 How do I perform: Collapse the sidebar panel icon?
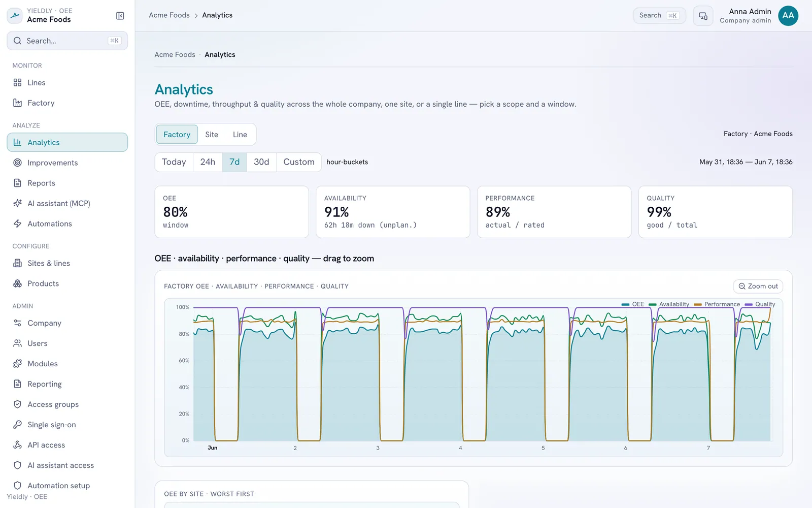pyautogui.click(x=120, y=16)
